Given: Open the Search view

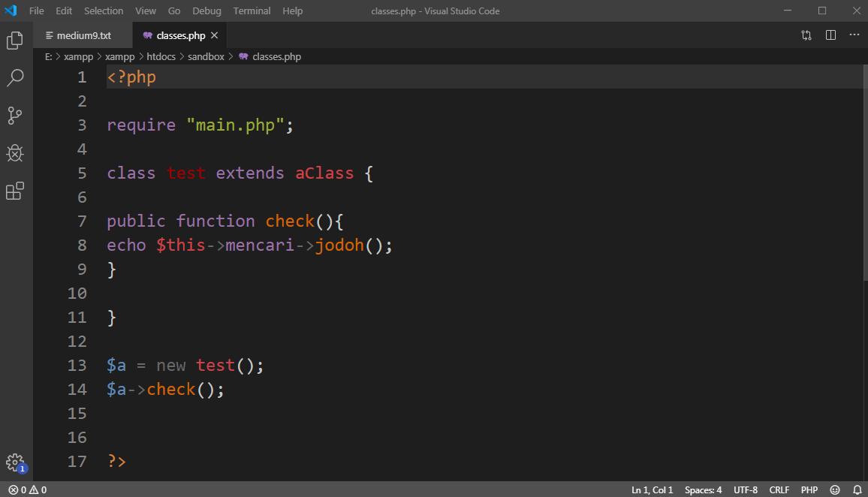Looking at the screenshot, I should coord(15,78).
